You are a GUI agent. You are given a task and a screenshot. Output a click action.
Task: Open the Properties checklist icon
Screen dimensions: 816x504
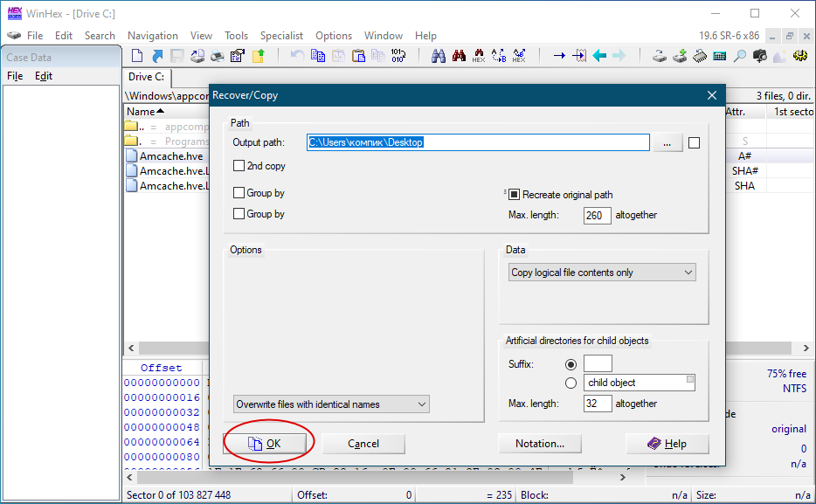click(x=238, y=56)
